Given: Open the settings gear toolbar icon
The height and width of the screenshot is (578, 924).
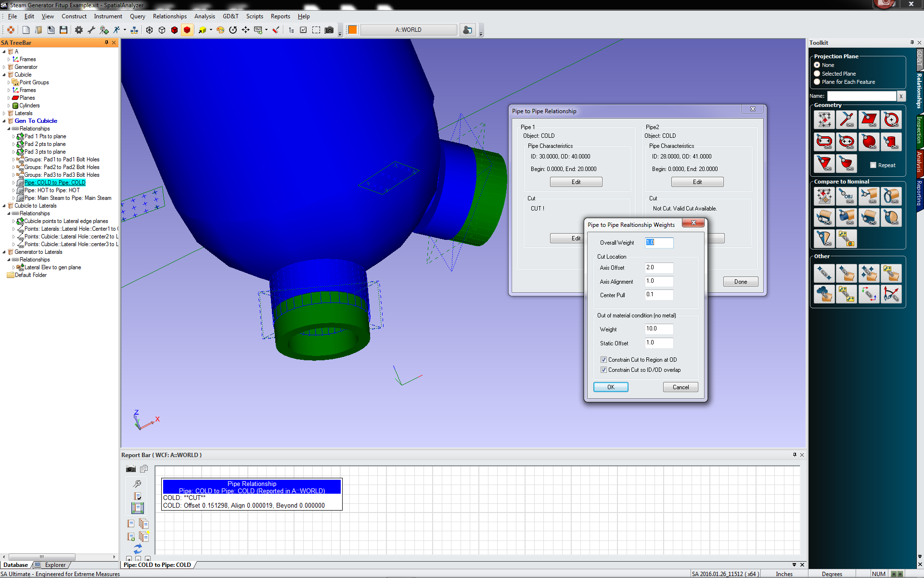Looking at the screenshot, I should [79, 30].
